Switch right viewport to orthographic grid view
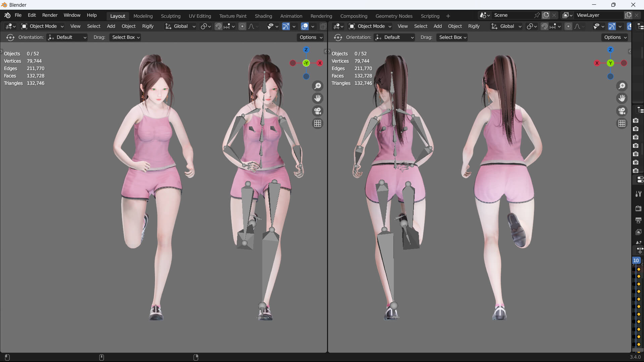Image resolution: width=644 pixels, height=362 pixels. point(622,123)
